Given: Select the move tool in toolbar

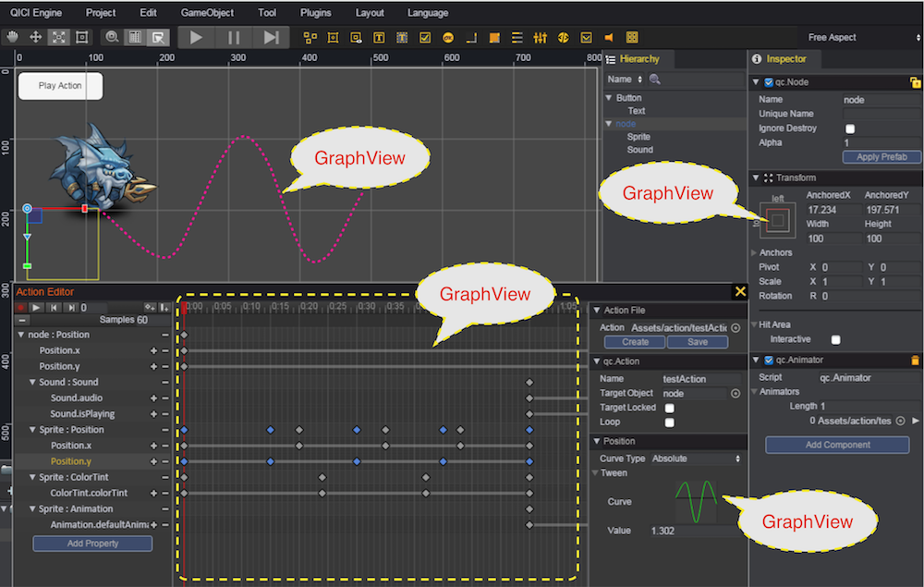Looking at the screenshot, I should coord(36,38).
